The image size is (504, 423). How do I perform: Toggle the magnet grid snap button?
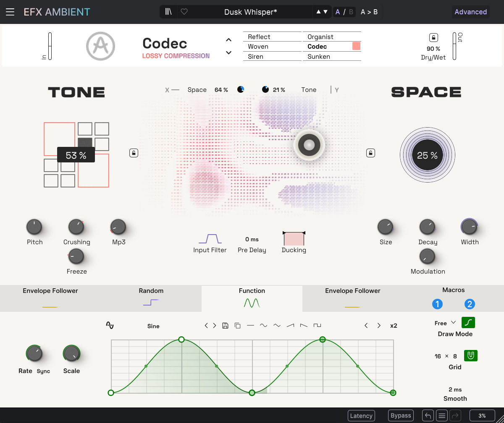pyautogui.click(x=470, y=356)
